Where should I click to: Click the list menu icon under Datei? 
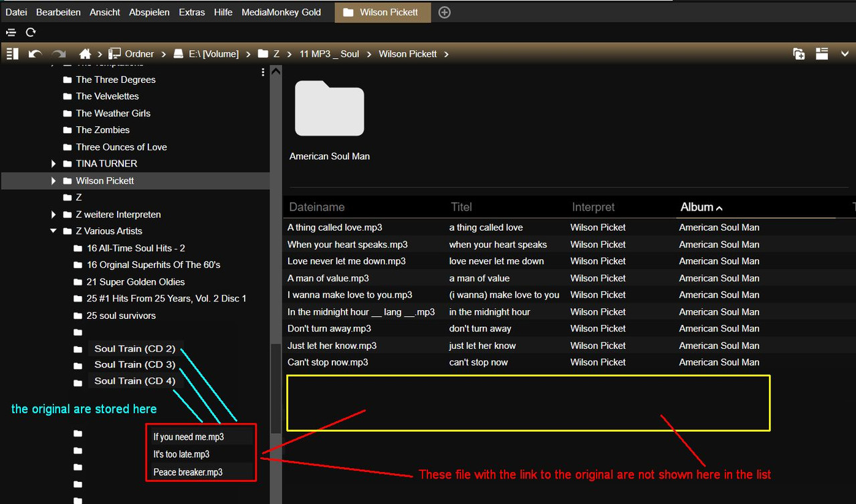point(11,32)
